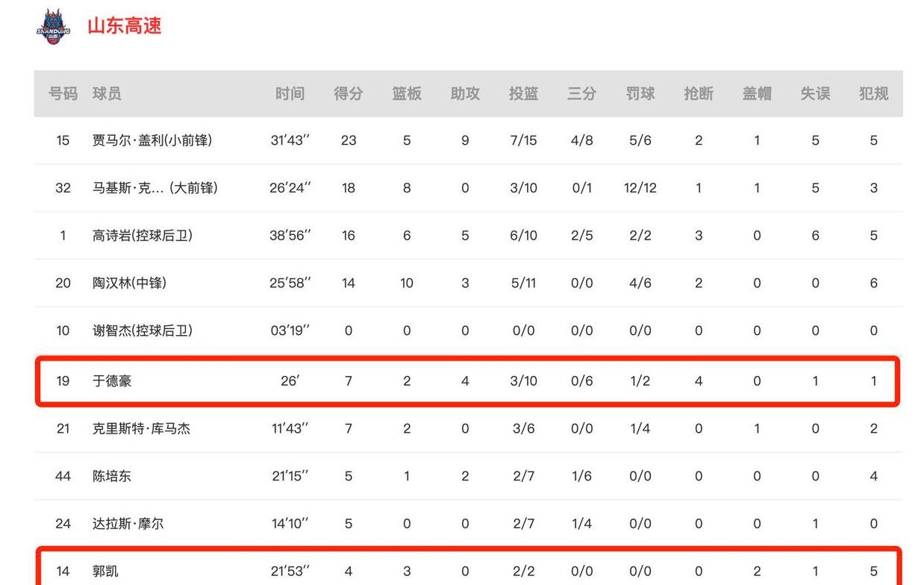Click the 三分 column header

click(x=581, y=93)
